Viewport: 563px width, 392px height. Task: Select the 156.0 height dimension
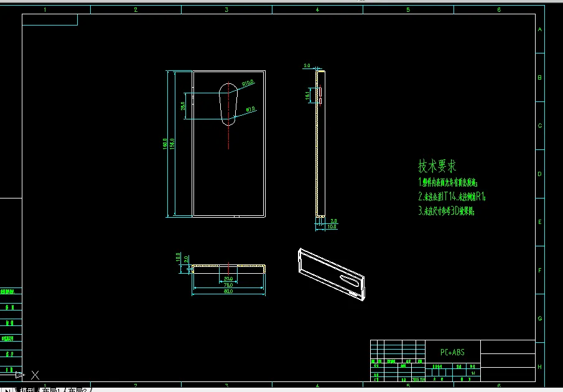[172, 144]
